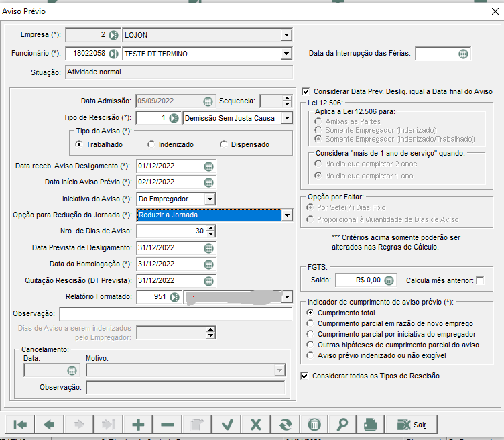The image size is (504, 440).
Task: Open FGTS Saldo calculator icon
Action: click(389, 280)
